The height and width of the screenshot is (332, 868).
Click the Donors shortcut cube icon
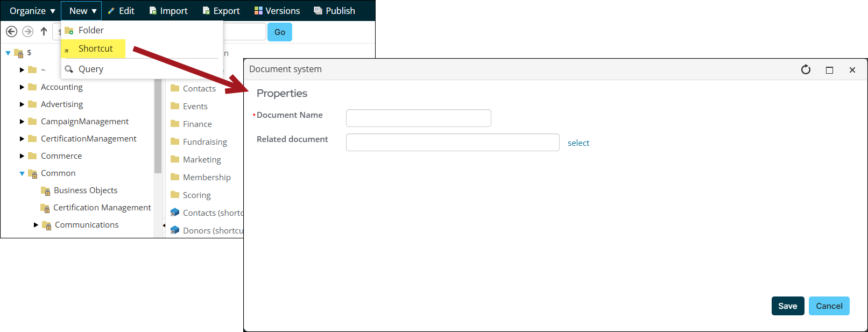click(175, 230)
